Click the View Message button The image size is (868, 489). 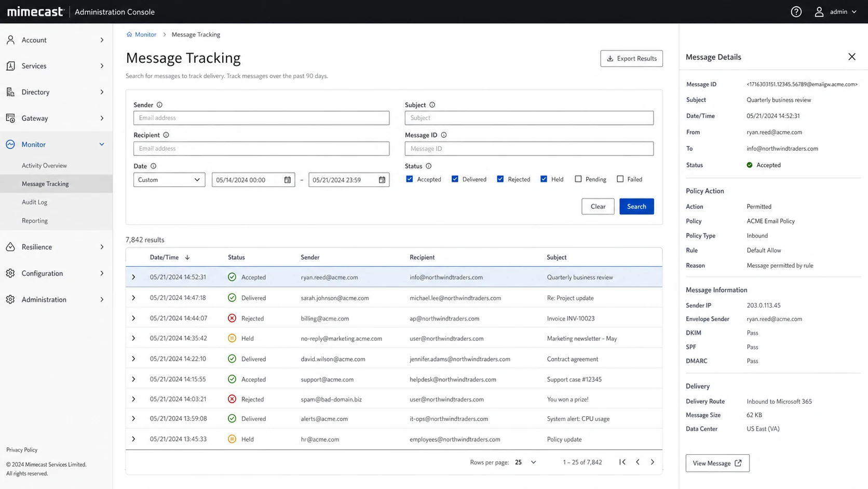tap(717, 463)
